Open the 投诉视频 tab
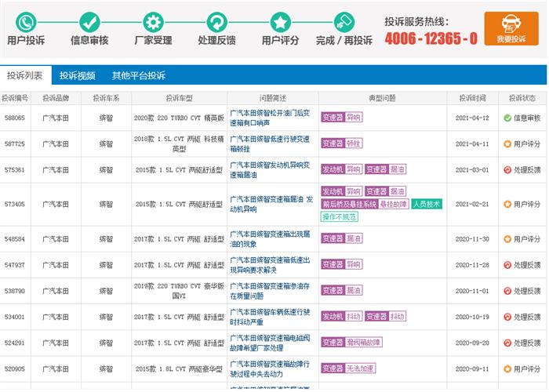The width and height of the screenshot is (549, 392). pyautogui.click(x=78, y=75)
